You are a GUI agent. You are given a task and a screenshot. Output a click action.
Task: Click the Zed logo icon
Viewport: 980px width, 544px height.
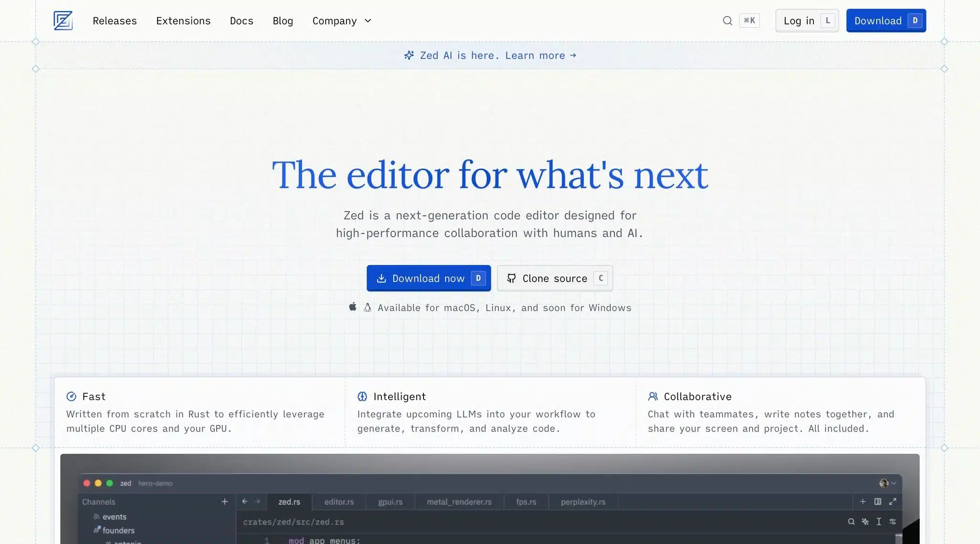pos(63,21)
